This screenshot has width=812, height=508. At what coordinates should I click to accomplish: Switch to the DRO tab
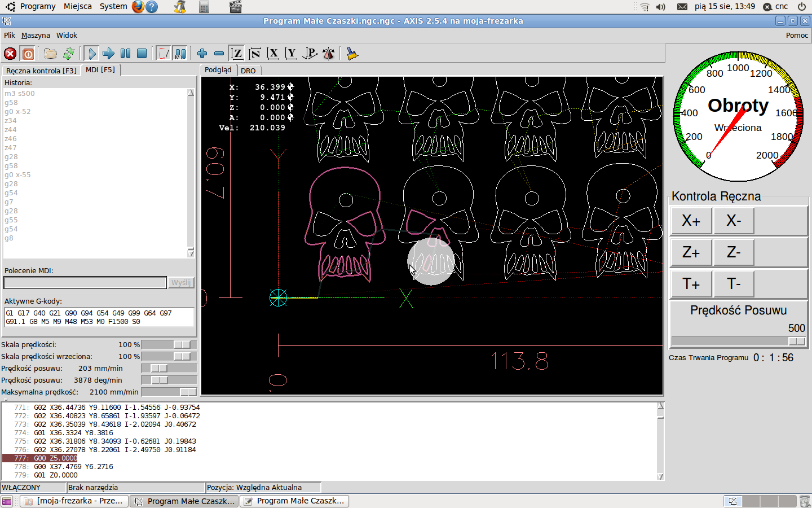point(248,71)
